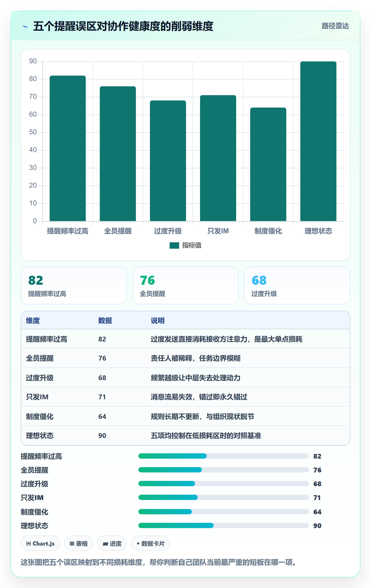371x588 pixels.
Task: Click the 责任人被稀释，任务边界模糊 description cell
Action: click(196, 358)
